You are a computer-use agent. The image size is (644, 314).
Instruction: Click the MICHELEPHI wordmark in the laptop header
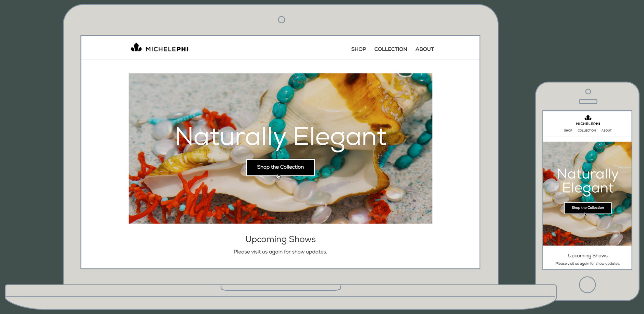point(167,49)
